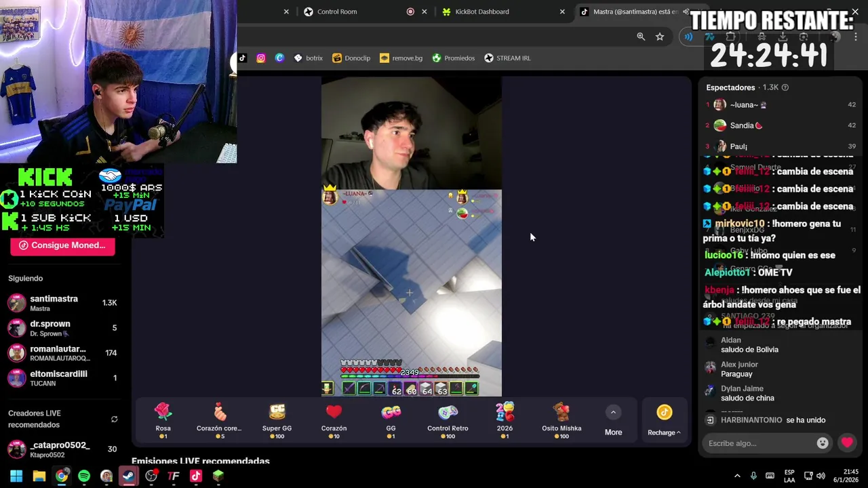Open romanlautar channel in Siguiendo list
The width and height of the screenshot is (868, 488).
pos(62,353)
